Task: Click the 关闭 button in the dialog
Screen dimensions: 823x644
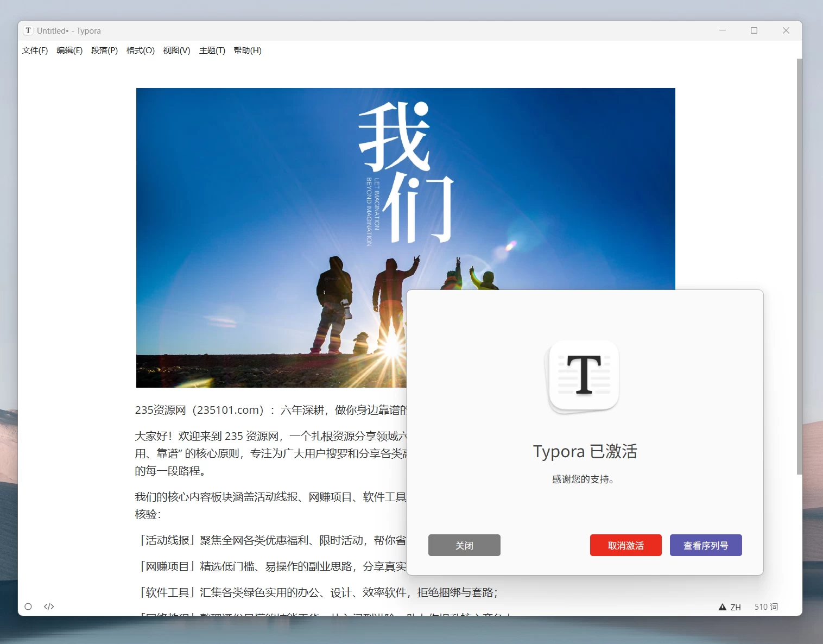Action: point(464,545)
